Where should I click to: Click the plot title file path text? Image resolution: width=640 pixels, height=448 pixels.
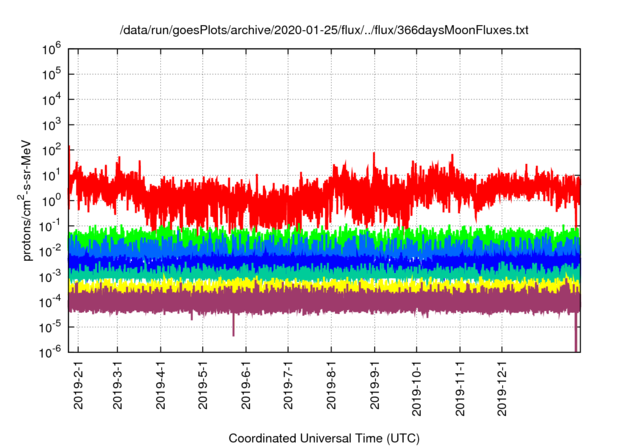point(324,30)
